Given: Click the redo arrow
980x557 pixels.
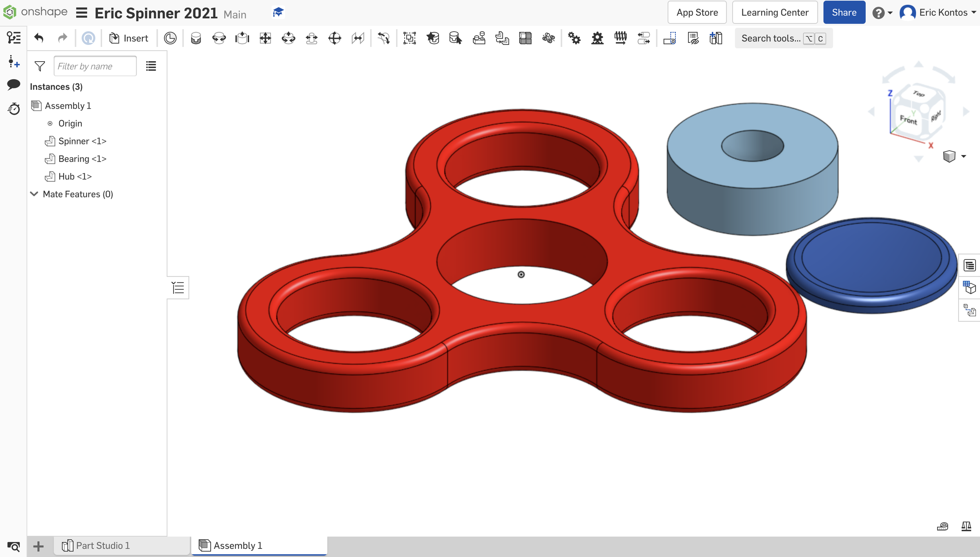Looking at the screenshot, I should (x=62, y=38).
